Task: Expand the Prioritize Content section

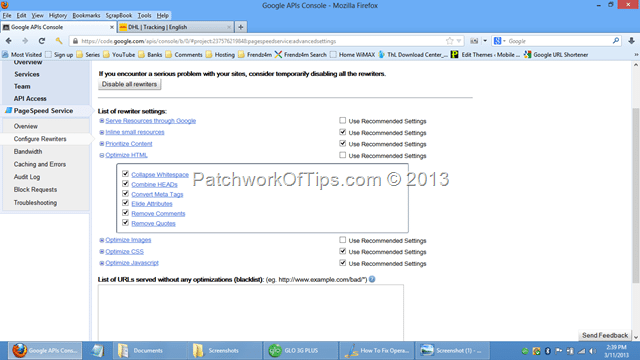Action: tap(102, 144)
